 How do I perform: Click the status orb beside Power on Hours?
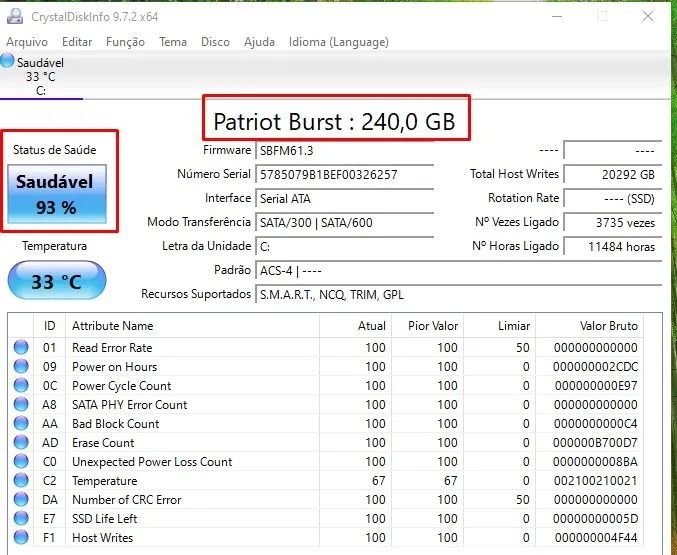click(21, 367)
